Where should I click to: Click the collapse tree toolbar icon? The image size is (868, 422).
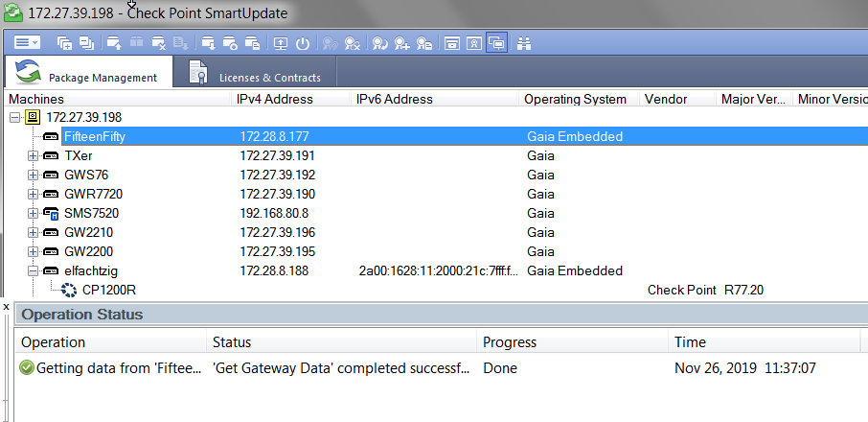[86, 43]
